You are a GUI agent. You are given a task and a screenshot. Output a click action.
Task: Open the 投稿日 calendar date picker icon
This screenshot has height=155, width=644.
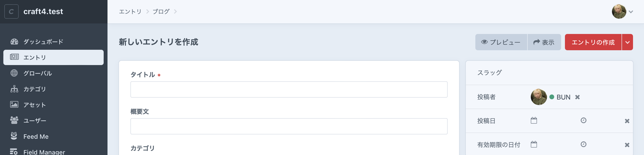pos(534,121)
